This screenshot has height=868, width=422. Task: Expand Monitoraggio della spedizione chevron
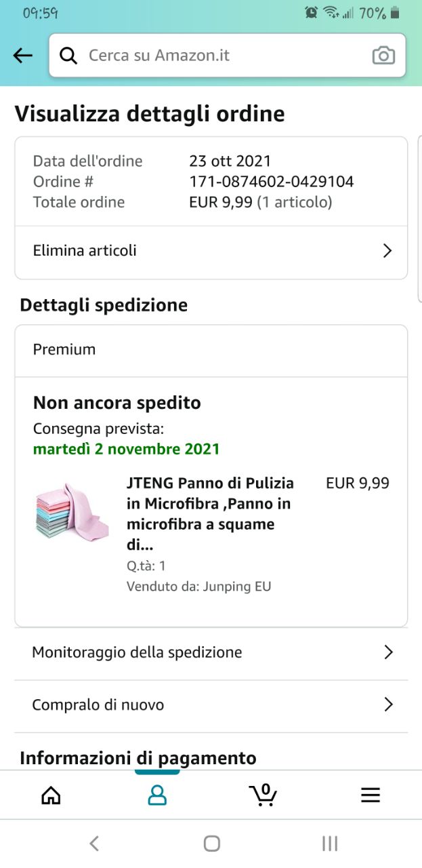(x=388, y=652)
